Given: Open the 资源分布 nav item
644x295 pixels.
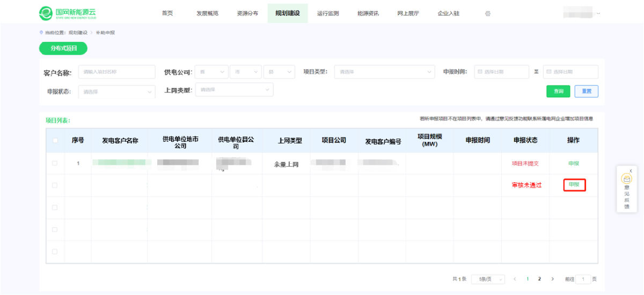Looking at the screenshot, I should tap(247, 13).
